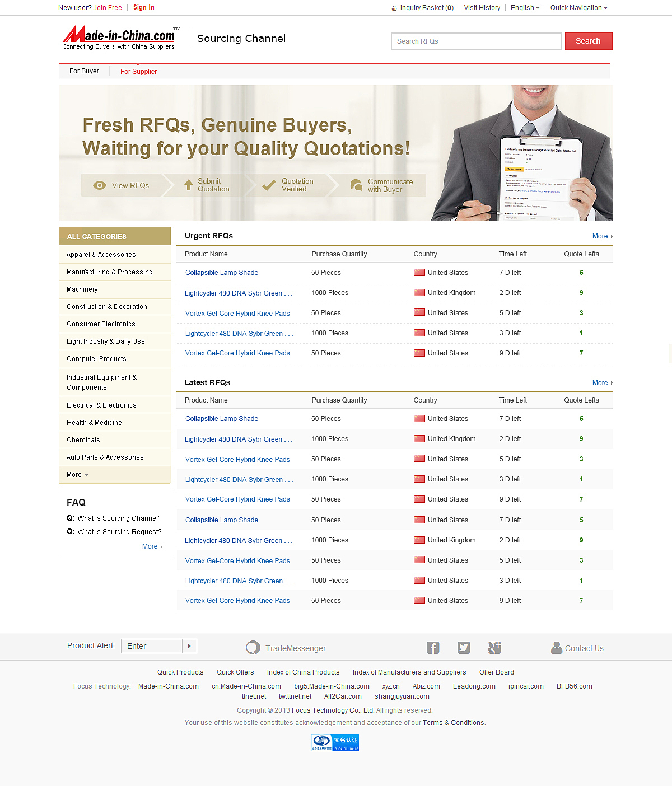The image size is (672, 786).
Task: Click the Focus Technology Co., Ltd. link
Action: point(333,710)
